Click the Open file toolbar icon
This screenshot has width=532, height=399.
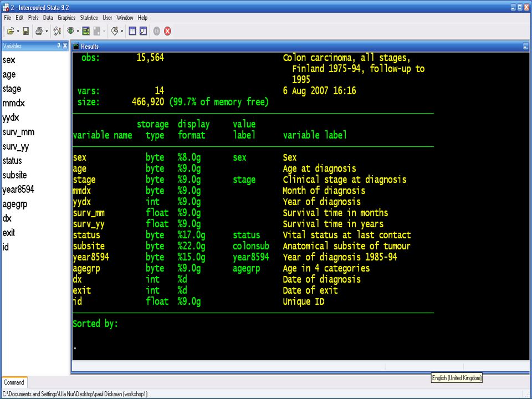pyautogui.click(x=10, y=31)
